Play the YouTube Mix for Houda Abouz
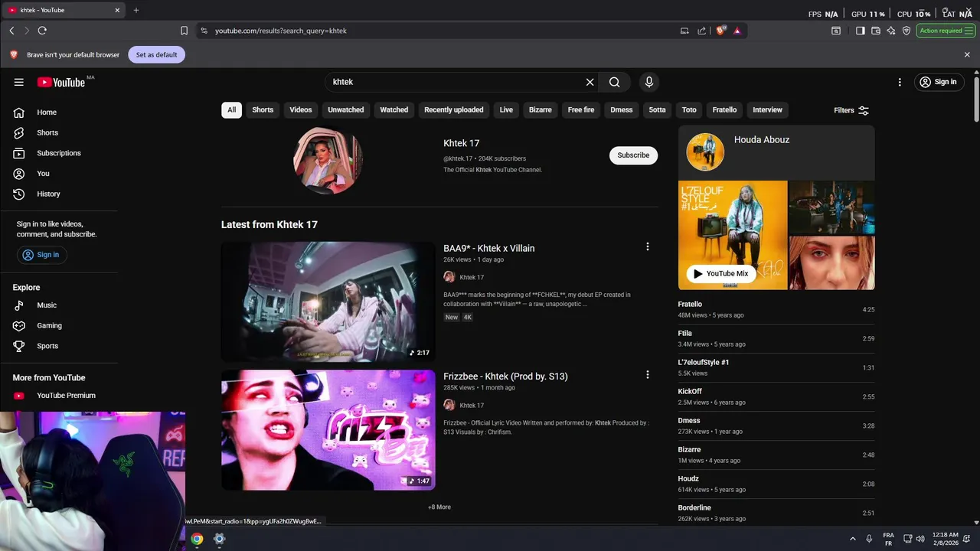Viewport: 980px width, 551px height. point(720,273)
